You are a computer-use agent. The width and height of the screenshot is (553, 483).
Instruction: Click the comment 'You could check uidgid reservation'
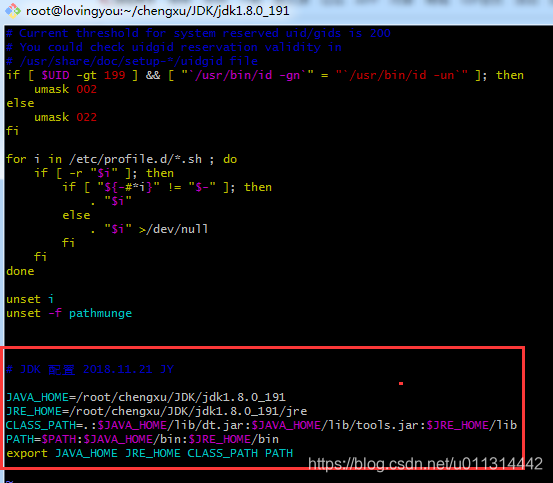(174, 47)
